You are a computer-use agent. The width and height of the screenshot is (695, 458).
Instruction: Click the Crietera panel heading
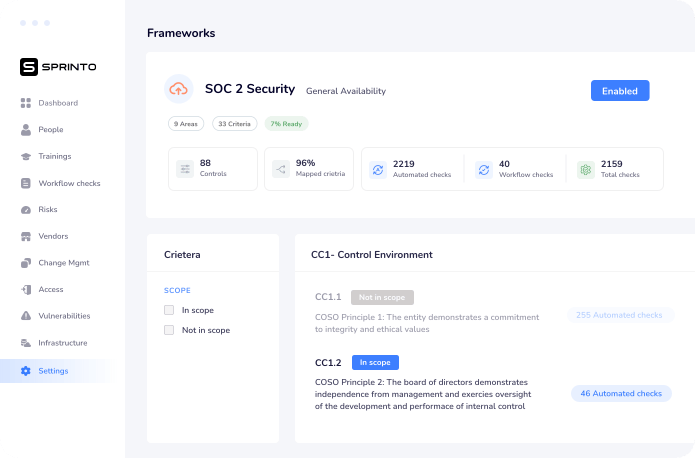click(x=182, y=254)
